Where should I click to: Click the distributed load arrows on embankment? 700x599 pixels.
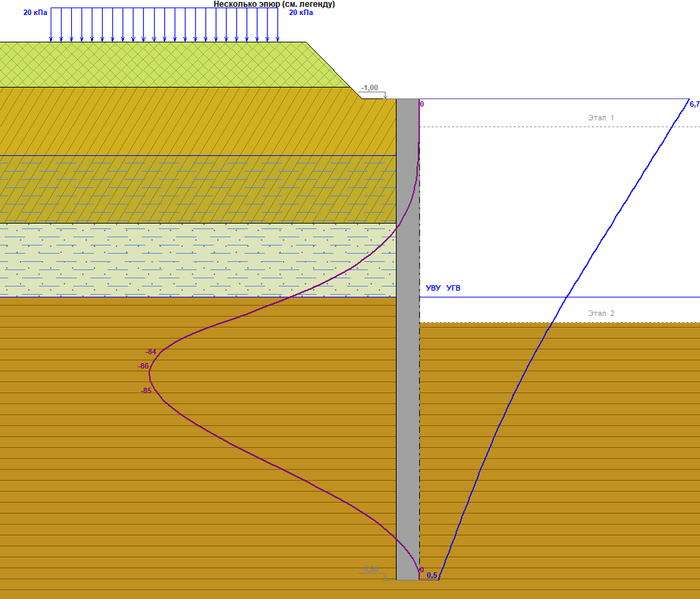tap(164, 25)
